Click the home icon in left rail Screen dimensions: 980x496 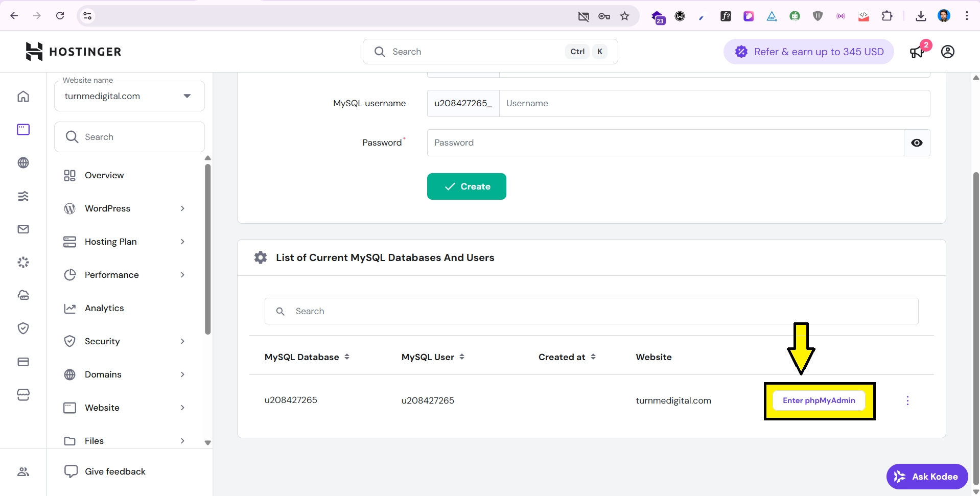pos(23,97)
